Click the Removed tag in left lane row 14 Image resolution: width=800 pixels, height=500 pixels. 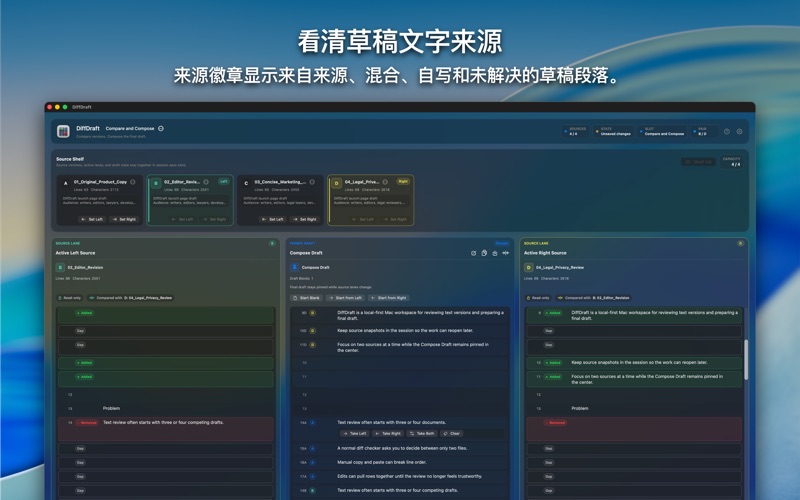tap(87, 423)
